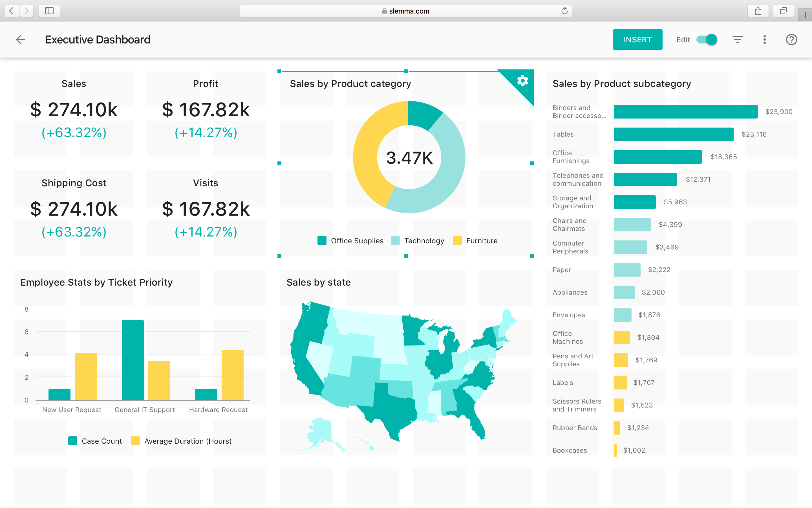Click the $23,900 value label
This screenshot has width=812, height=508.
(x=779, y=111)
